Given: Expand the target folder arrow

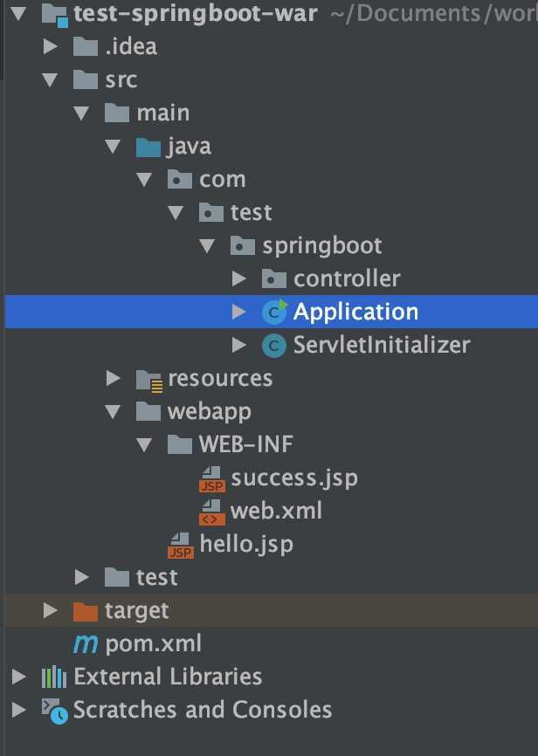Looking at the screenshot, I should pos(50,610).
